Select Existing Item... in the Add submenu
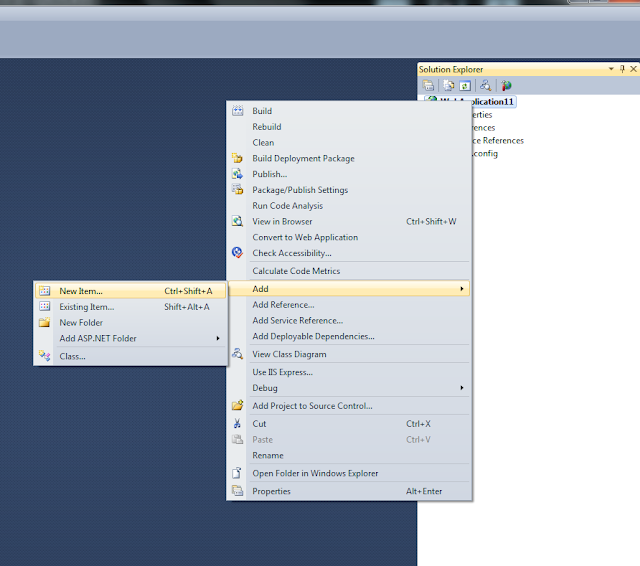The width and height of the screenshot is (640, 566). tap(130, 307)
